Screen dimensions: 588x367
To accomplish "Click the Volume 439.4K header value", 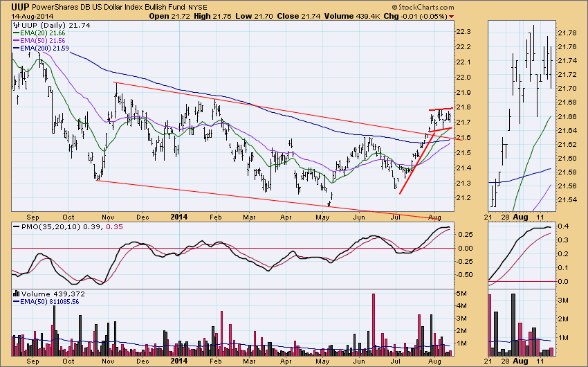I will click(352, 16).
